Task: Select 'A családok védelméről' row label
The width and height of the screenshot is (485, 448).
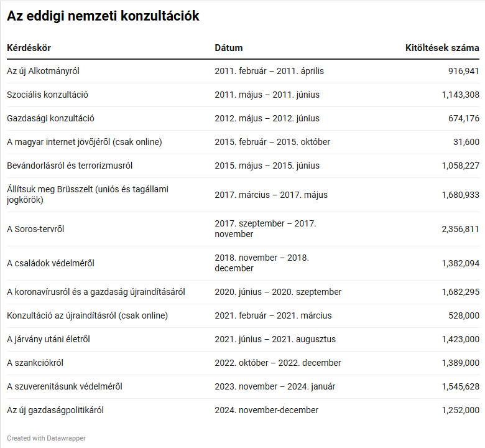Action: pyautogui.click(x=50, y=263)
